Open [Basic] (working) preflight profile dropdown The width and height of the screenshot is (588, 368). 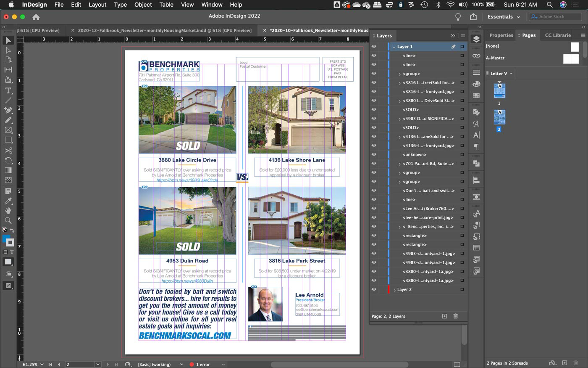coord(181,365)
